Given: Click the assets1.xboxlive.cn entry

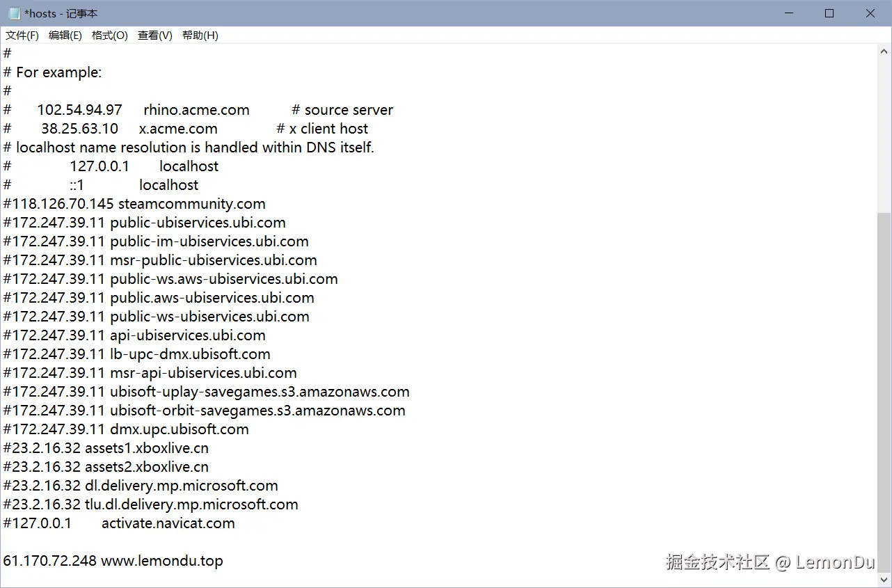Looking at the screenshot, I should click(104, 447).
